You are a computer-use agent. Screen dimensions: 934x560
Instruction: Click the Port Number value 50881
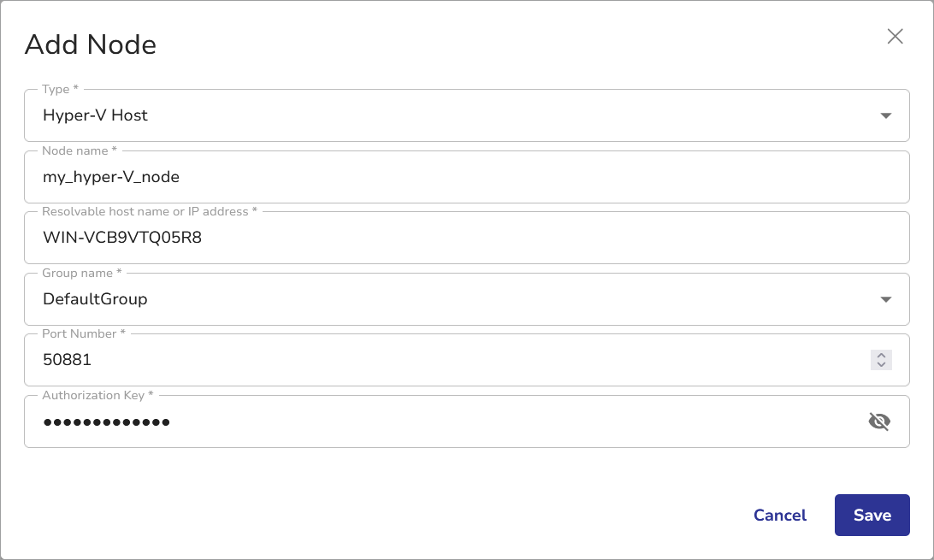tap(68, 360)
